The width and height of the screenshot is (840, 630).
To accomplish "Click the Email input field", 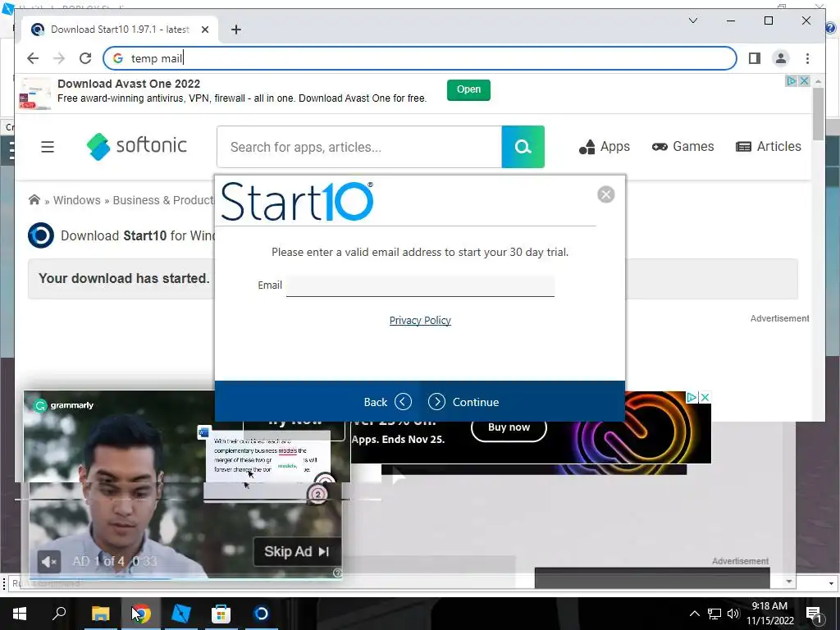I will [x=420, y=285].
